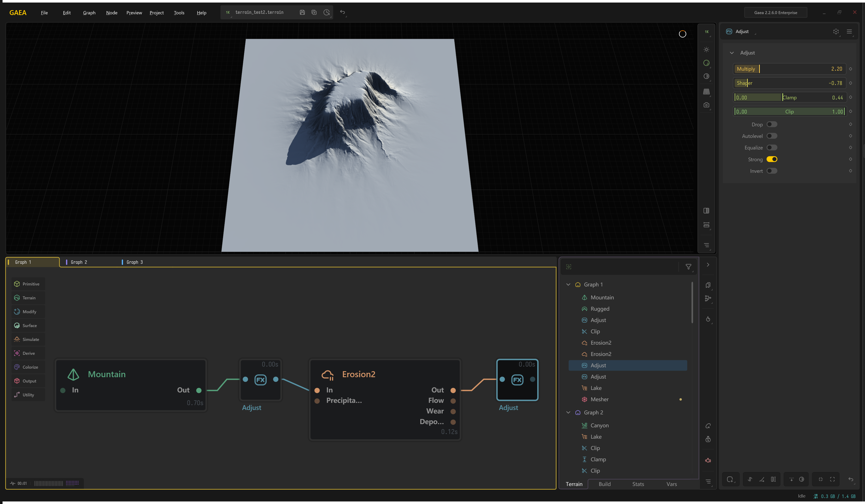Open the Build tab at bottom
Screen dimensions: 865x504
(604, 484)
